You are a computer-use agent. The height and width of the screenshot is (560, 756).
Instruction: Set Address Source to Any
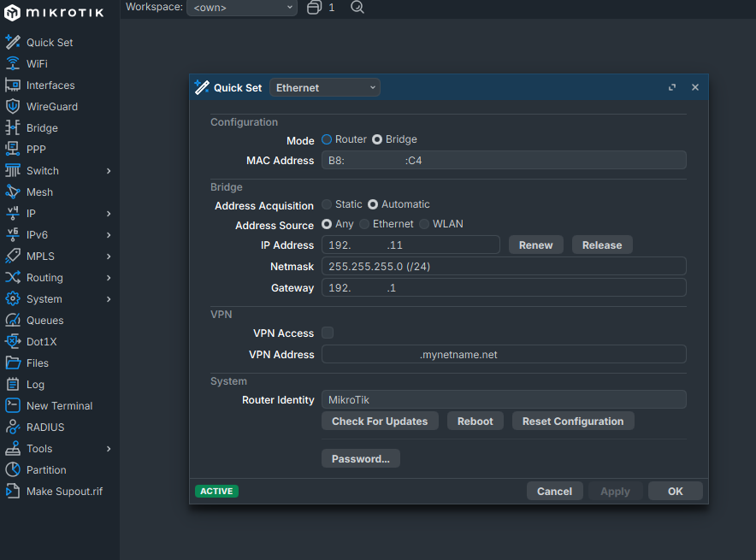pos(327,224)
